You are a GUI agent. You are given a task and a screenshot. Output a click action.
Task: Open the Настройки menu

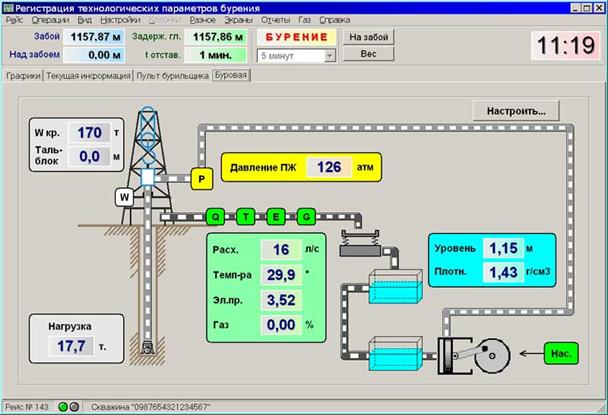pos(120,19)
